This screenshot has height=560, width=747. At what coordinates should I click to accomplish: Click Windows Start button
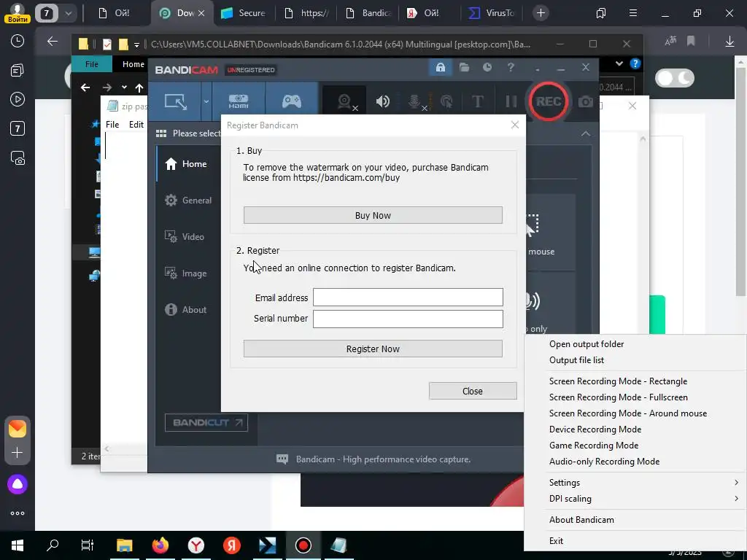pyautogui.click(x=18, y=545)
